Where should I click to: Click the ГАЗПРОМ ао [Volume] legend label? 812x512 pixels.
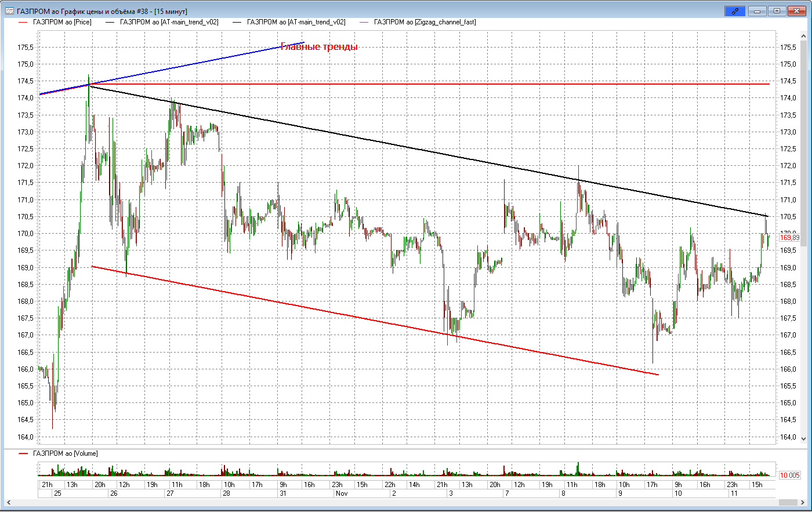65,453
